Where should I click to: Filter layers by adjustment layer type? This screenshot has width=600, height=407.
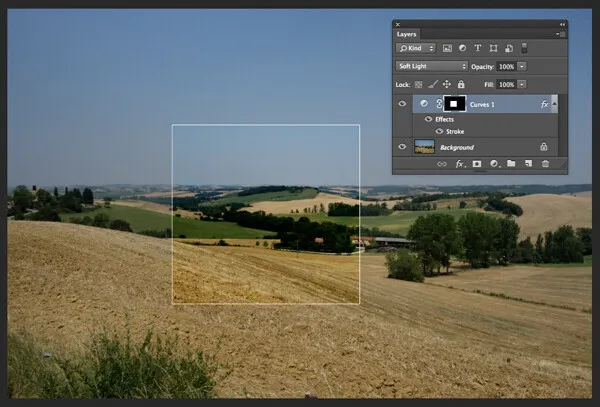click(462, 48)
